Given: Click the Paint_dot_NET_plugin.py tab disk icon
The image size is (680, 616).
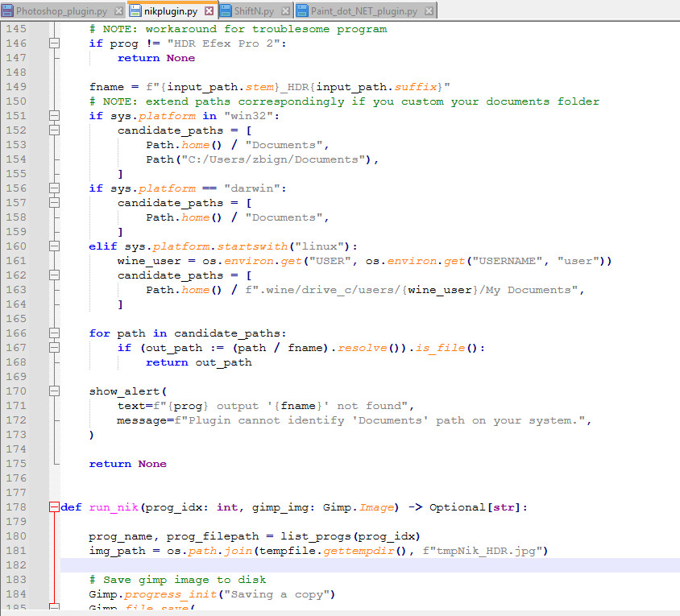Looking at the screenshot, I should pos(303,11).
